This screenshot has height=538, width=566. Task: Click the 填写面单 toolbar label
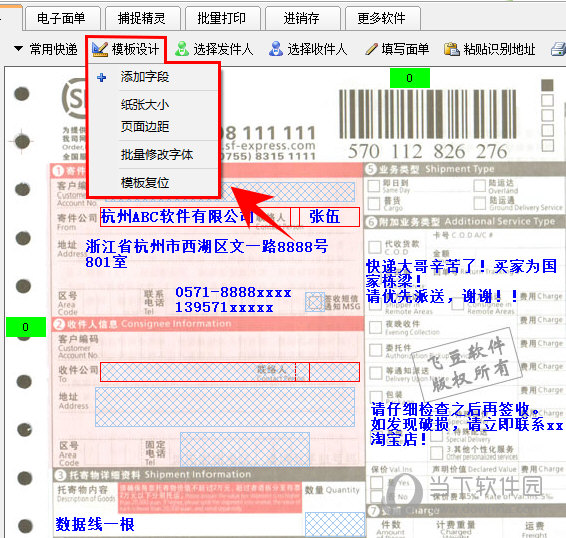click(x=405, y=49)
